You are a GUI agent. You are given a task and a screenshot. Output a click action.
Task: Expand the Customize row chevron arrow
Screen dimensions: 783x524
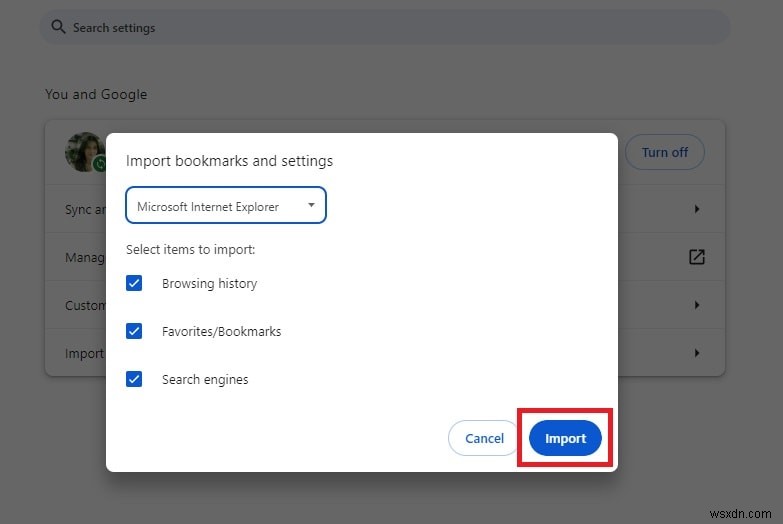pos(697,305)
